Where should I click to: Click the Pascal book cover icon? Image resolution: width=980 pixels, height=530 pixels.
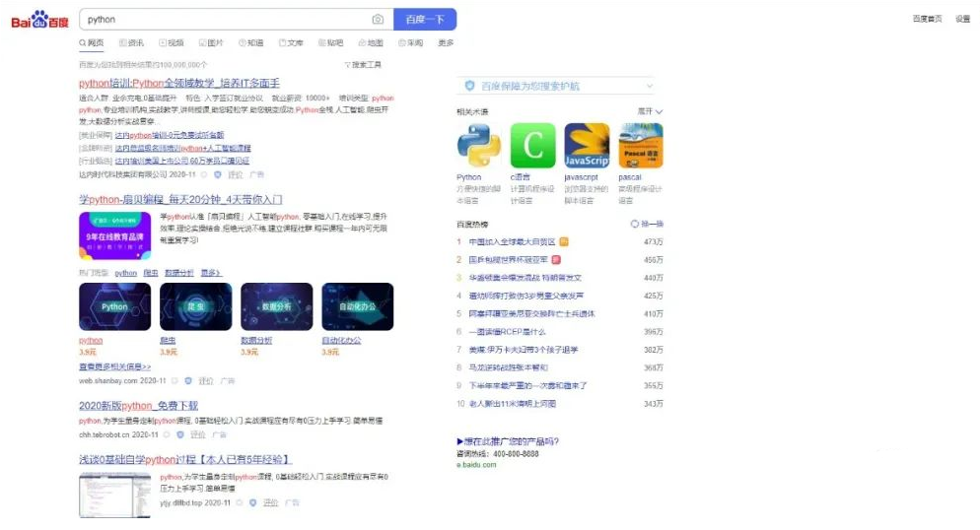(x=641, y=147)
